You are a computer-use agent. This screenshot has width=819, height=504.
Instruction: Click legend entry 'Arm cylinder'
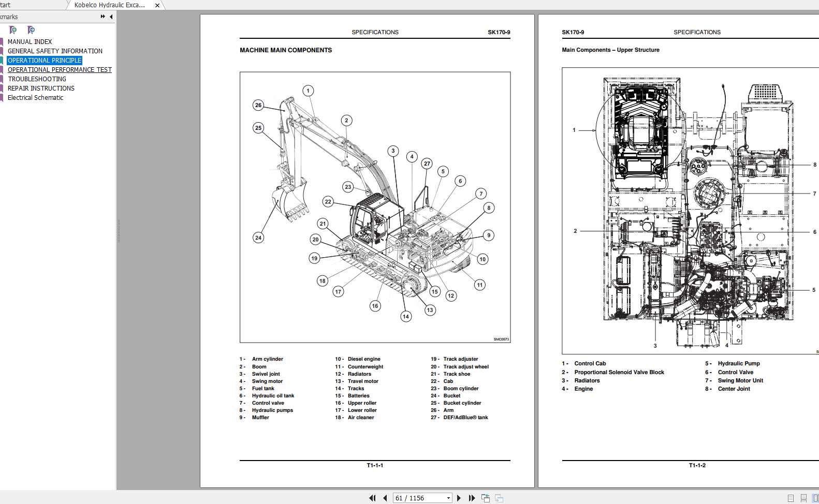click(x=268, y=359)
